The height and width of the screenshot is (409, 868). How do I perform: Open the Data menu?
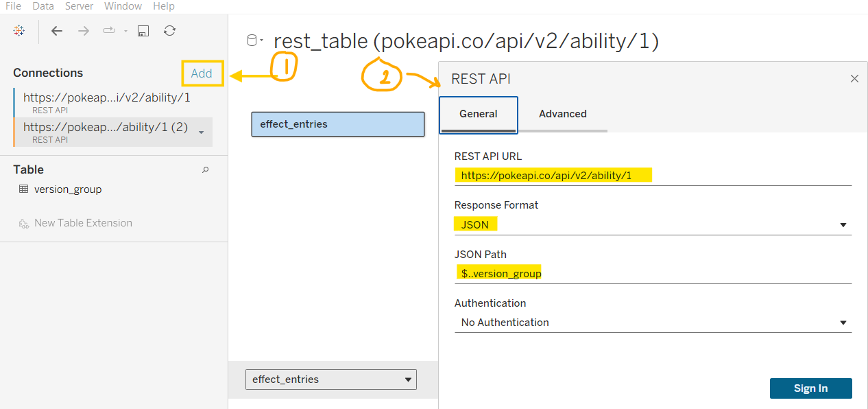click(x=43, y=6)
